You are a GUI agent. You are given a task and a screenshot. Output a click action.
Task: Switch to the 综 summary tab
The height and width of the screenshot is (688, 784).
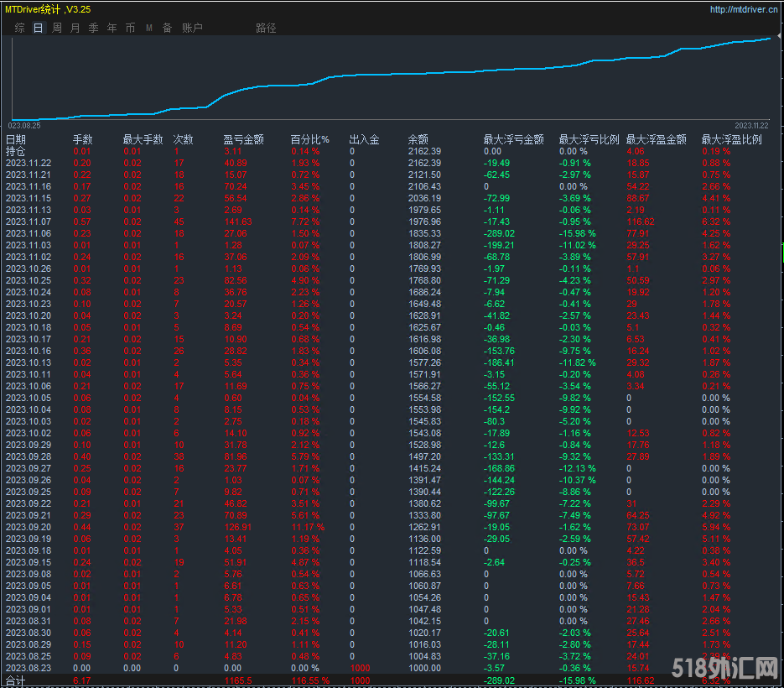pos(19,28)
